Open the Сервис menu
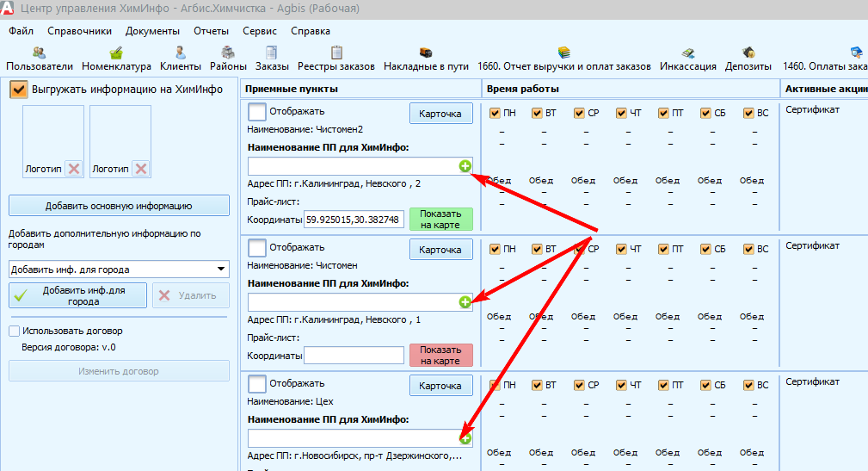This screenshot has width=868, height=471. point(260,31)
